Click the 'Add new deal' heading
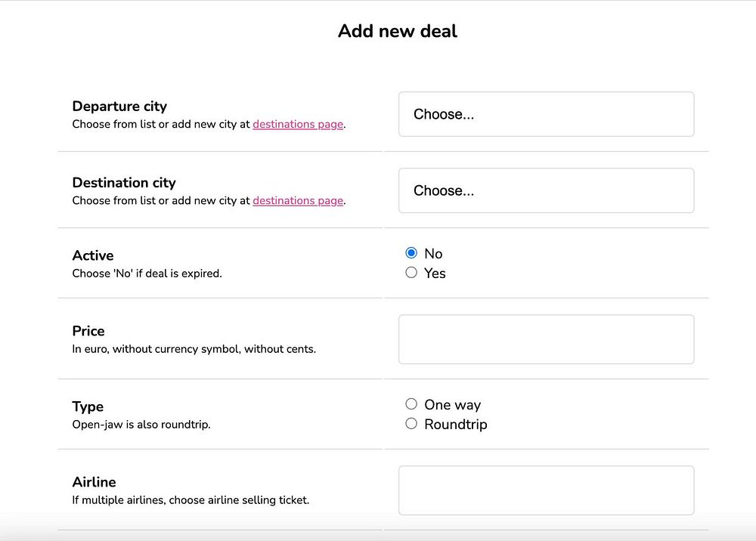 pyautogui.click(x=398, y=31)
